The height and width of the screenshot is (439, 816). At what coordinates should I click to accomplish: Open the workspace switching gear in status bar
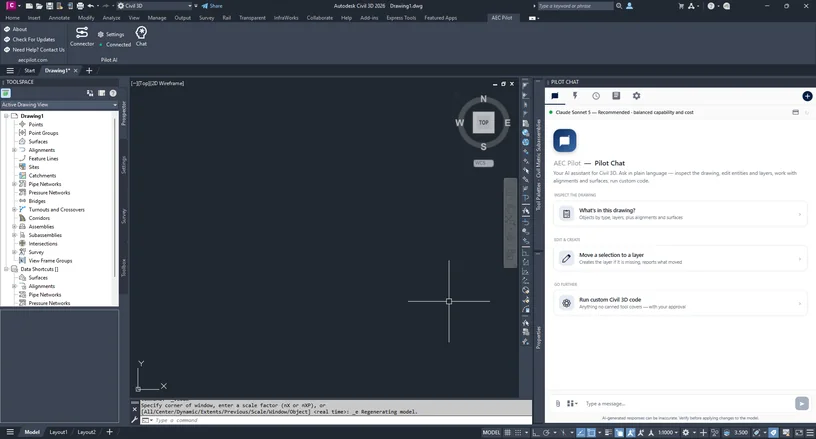click(685, 432)
